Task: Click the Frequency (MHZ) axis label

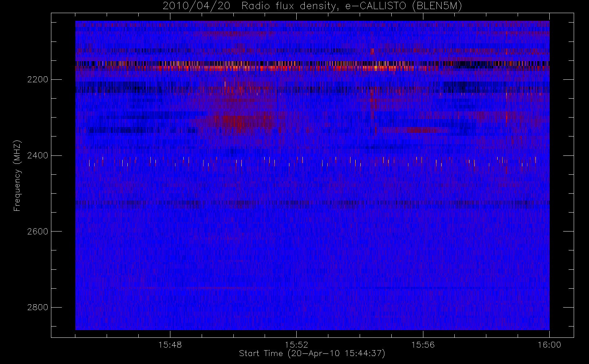Action: point(17,175)
